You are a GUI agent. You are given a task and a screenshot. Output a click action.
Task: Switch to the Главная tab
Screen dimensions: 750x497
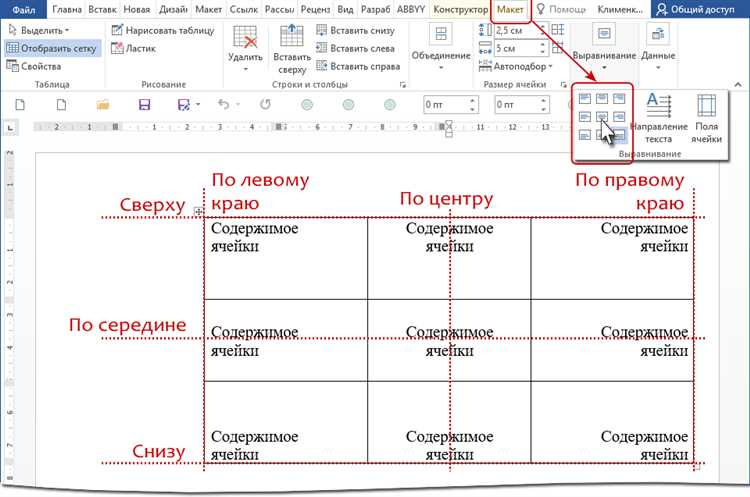(x=66, y=9)
